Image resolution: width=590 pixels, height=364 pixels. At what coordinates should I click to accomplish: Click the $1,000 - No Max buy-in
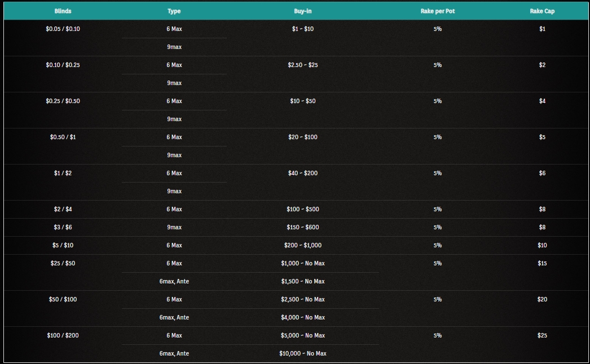303,264
